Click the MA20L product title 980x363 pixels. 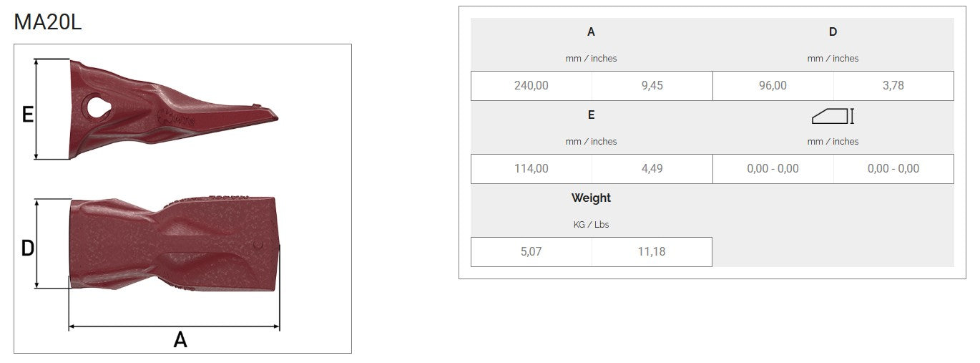click(x=48, y=22)
